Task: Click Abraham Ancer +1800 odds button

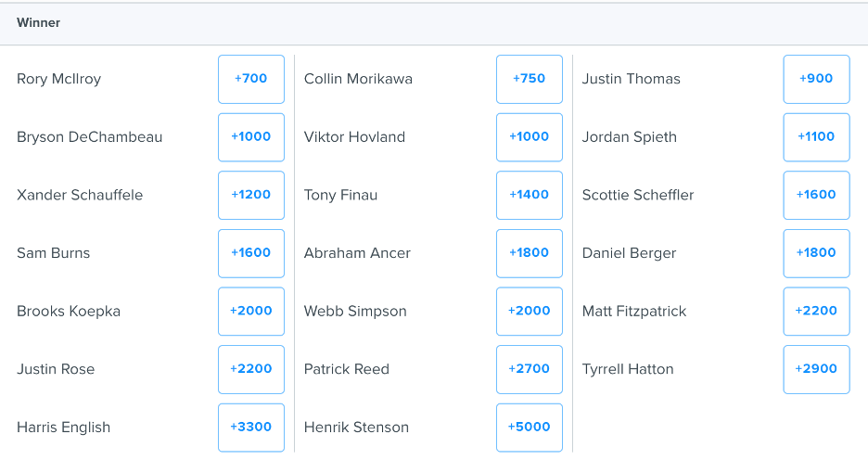Action: click(x=530, y=253)
